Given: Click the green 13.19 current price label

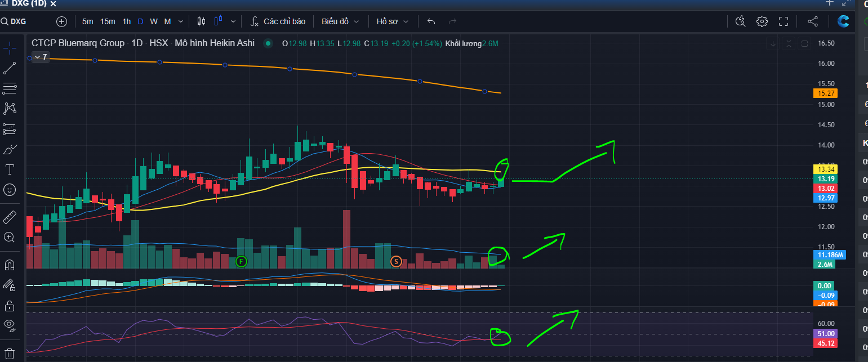Looking at the screenshot, I should pyautogui.click(x=826, y=178).
